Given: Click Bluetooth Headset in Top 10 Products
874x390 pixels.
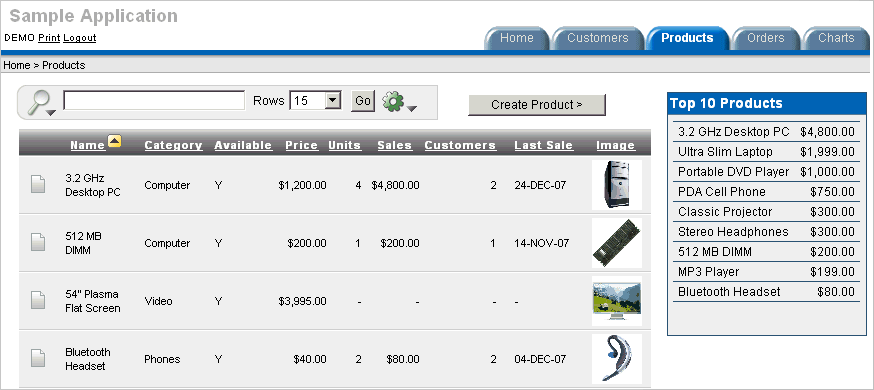Looking at the screenshot, I should coord(729,292).
